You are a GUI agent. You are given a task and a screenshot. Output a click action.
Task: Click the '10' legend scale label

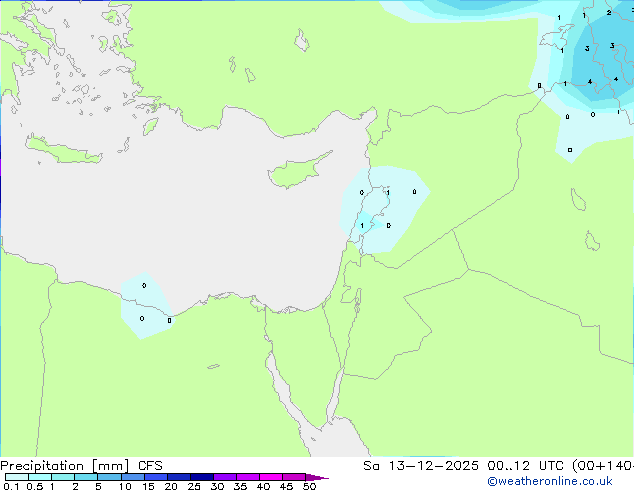pos(125,486)
